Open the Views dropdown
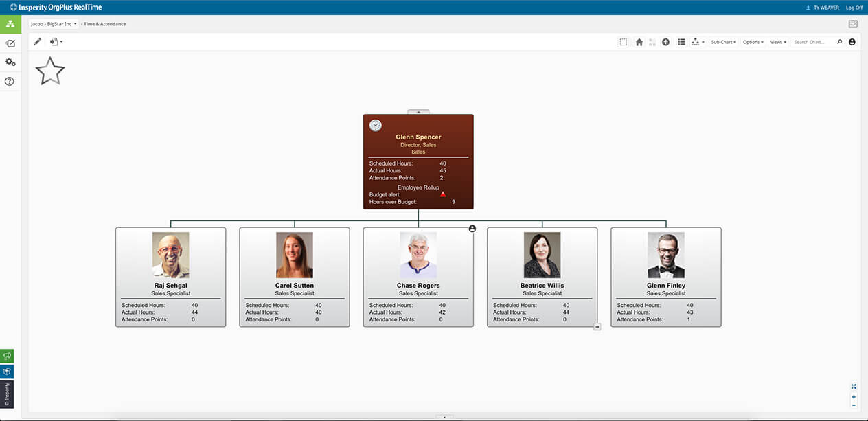The width and height of the screenshot is (868, 421). click(x=777, y=42)
